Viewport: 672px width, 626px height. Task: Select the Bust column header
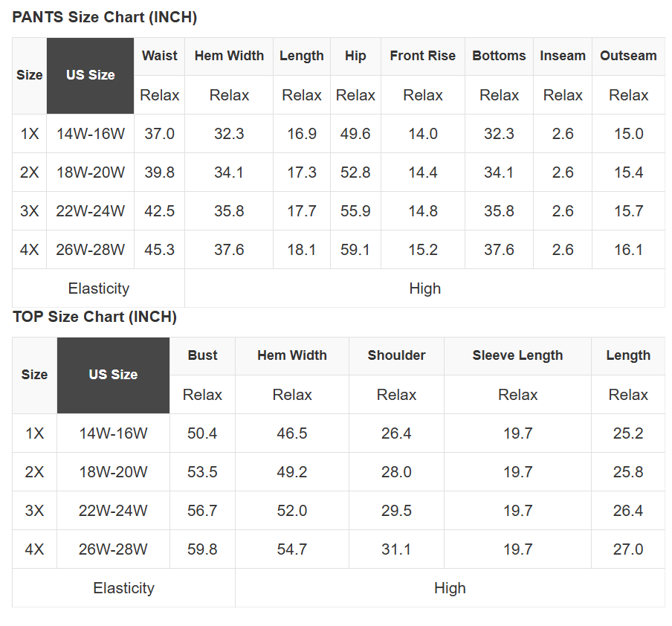(x=202, y=355)
